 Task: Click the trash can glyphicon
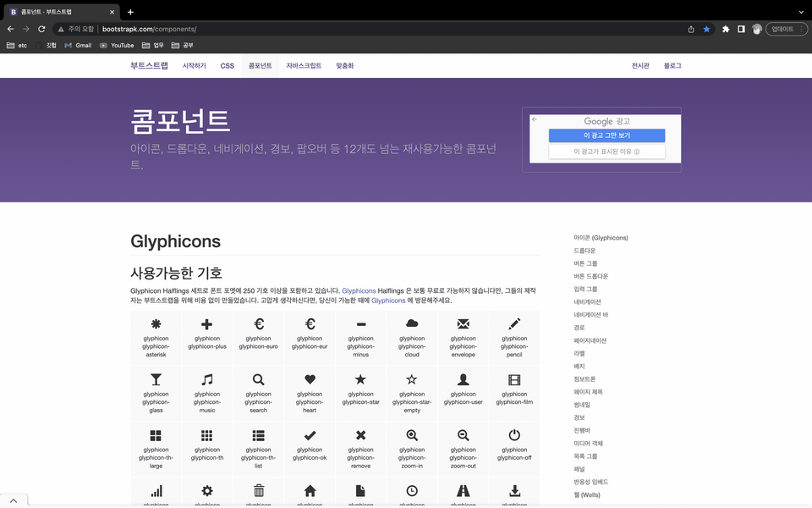tap(259, 490)
